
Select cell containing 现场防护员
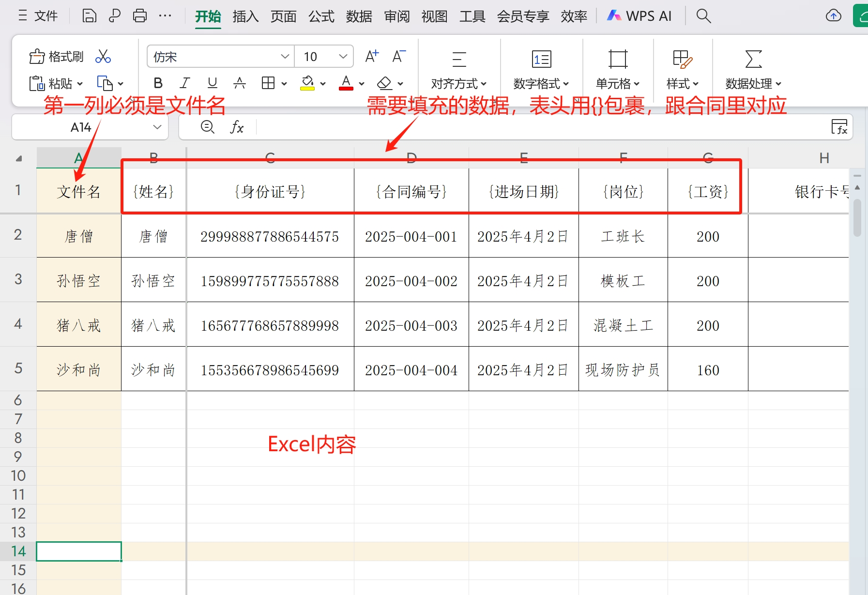tap(623, 370)
